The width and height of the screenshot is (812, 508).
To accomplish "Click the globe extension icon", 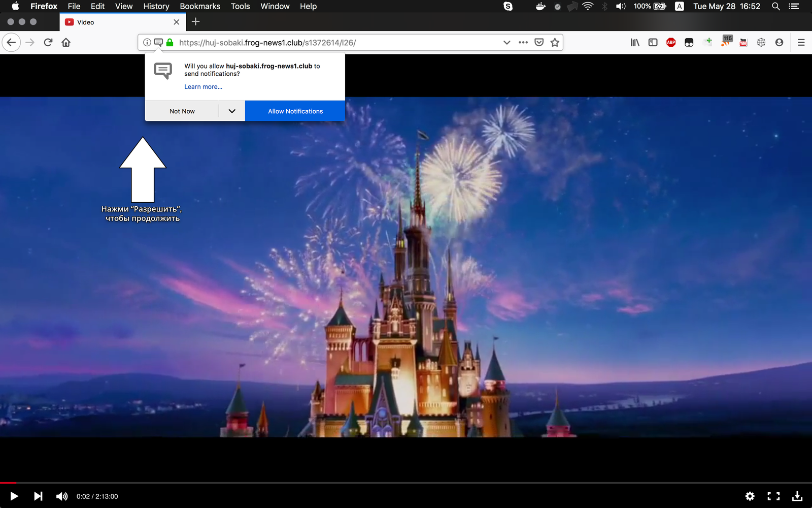I will (x=761, y=43).
